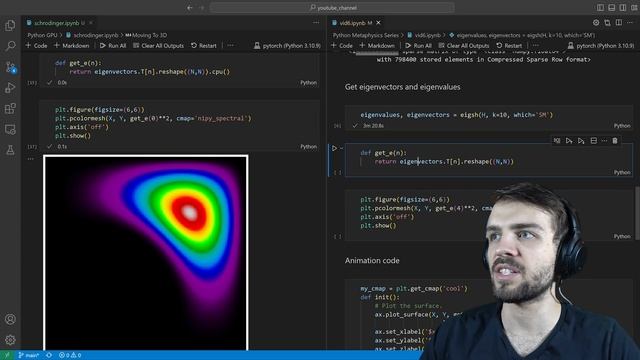
Task: Add Code cell in schrodinger notebook
Action: click(x=36, y=46)
